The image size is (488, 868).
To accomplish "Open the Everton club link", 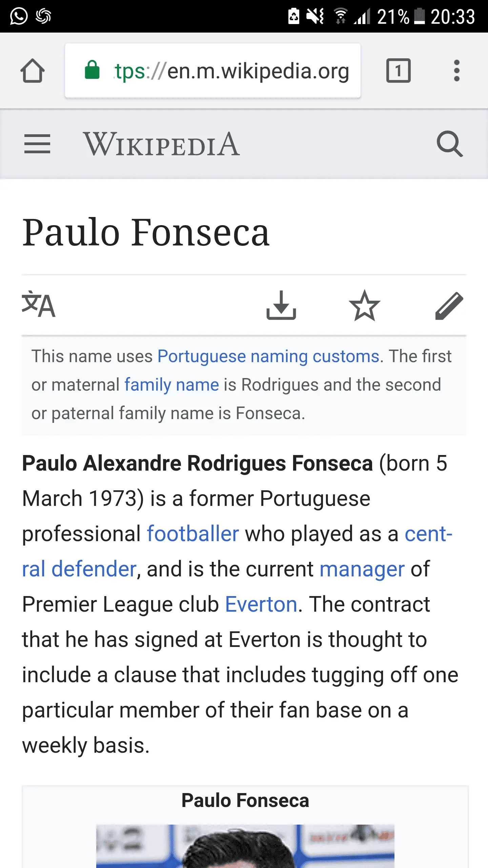I will coord(261,604).
